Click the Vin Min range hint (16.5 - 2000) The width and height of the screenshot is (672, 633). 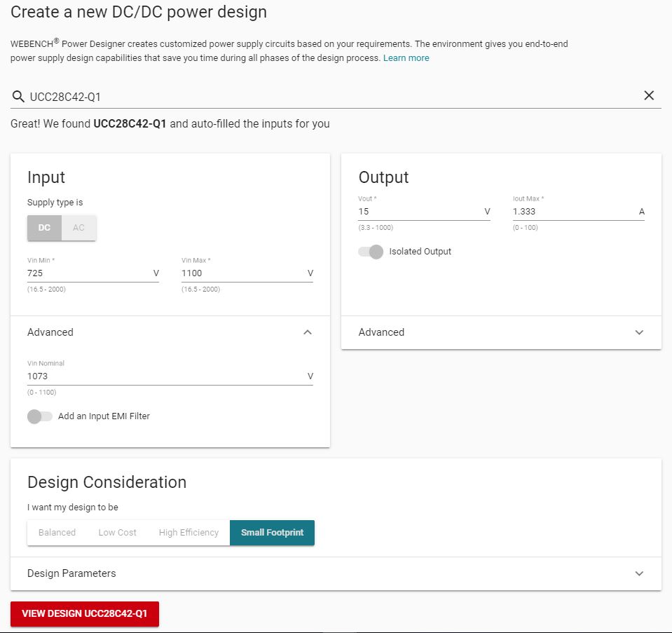(x=46, y=290)
